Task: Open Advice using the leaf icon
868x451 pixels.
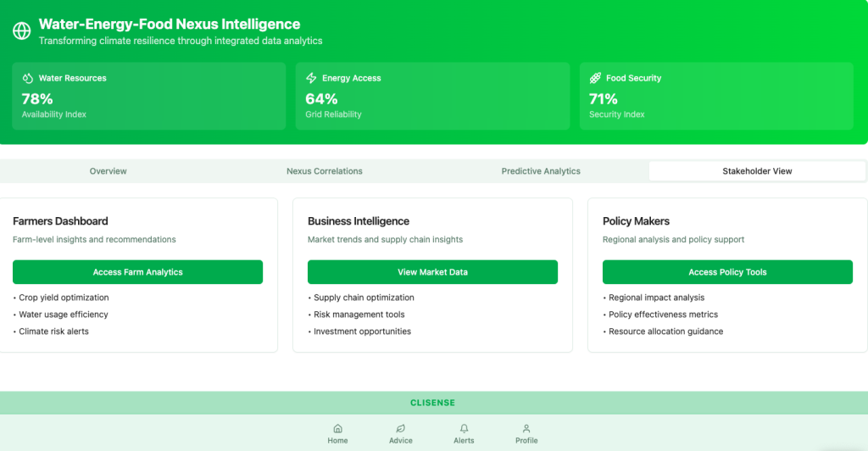Action: (401, 429)
